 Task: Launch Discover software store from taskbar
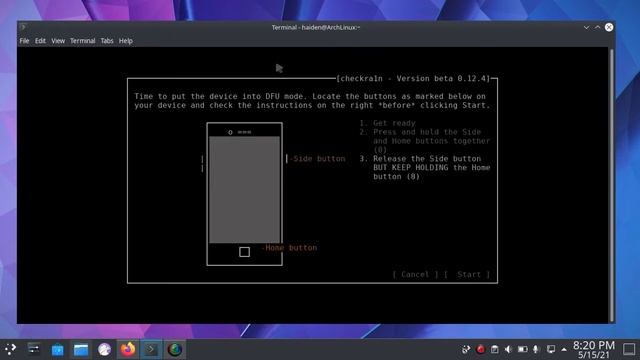click(58, 350)
